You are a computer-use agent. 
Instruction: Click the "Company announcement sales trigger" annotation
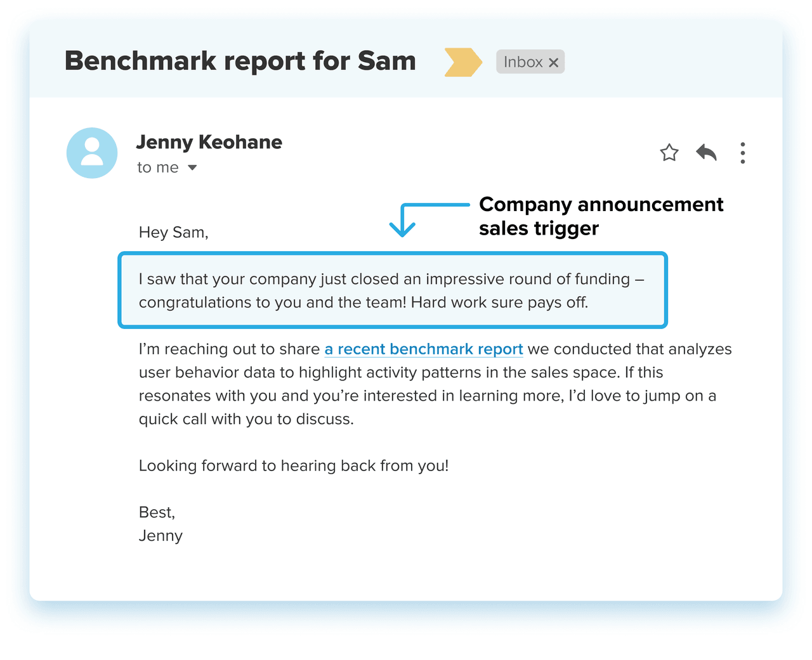click(601, 216)
